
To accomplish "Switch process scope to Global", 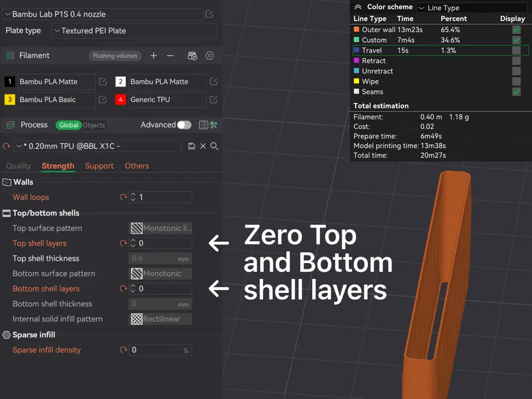I will point(68,125).
